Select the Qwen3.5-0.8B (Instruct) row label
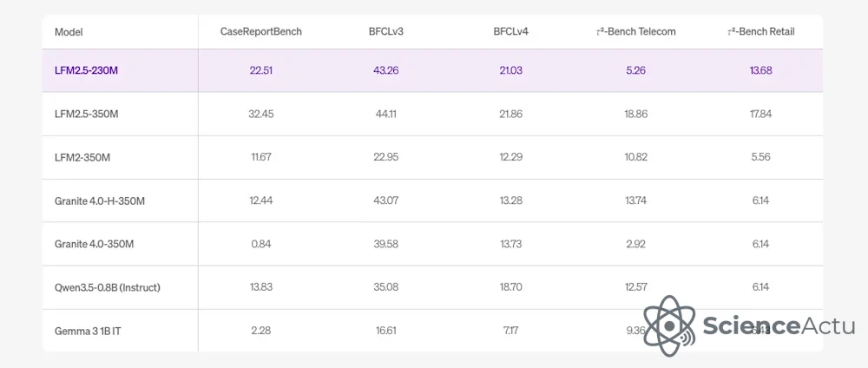This screenshot has width=868, height=368. pos(108,287)
